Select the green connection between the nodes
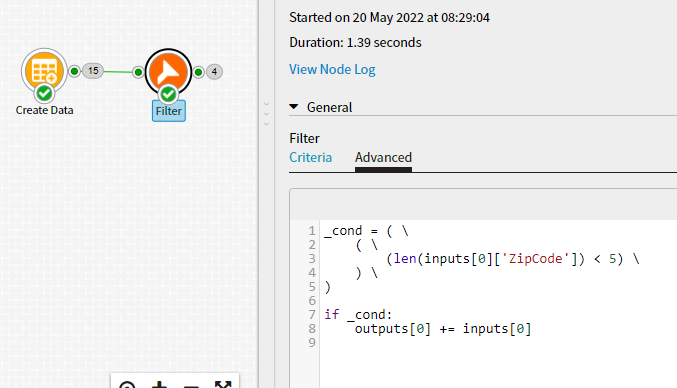 click(x=118, y=72)
